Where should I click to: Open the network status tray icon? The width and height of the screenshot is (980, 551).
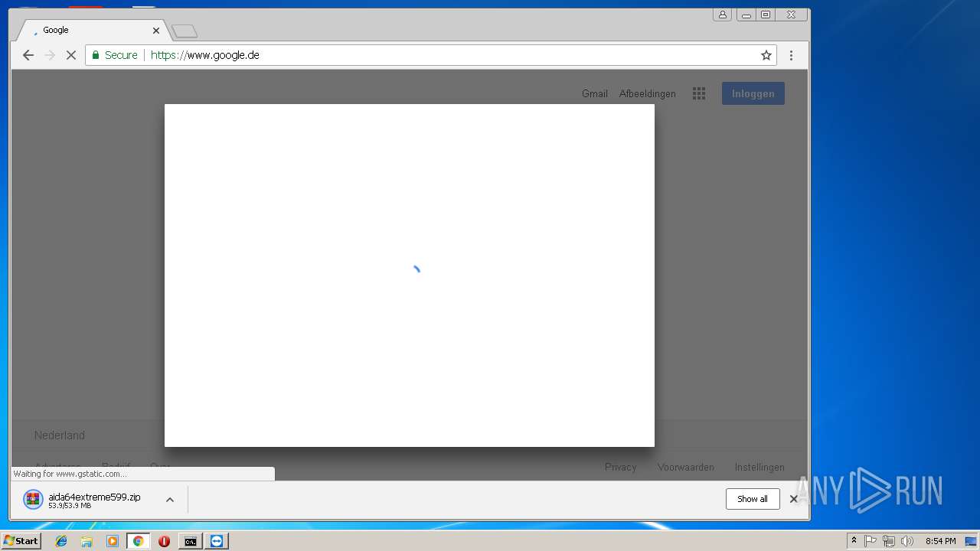(889, 541)
